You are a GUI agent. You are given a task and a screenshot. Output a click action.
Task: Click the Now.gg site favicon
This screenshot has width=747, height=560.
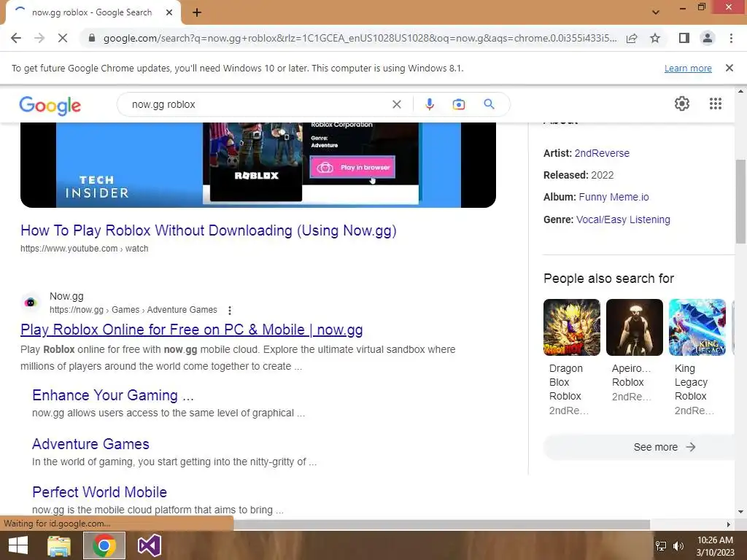[x=31, y=303]
